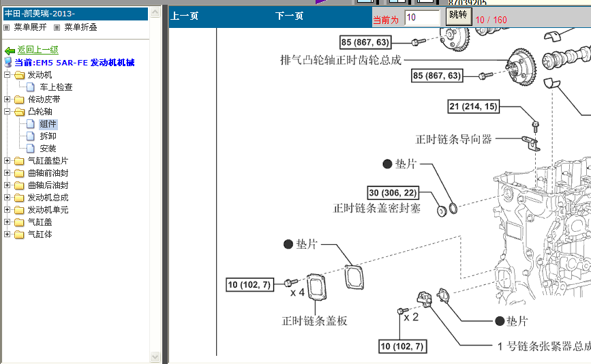Select the 曲轴后油封 tree label
The height and width of the screenshot is (364, 591).
point(48,185)
